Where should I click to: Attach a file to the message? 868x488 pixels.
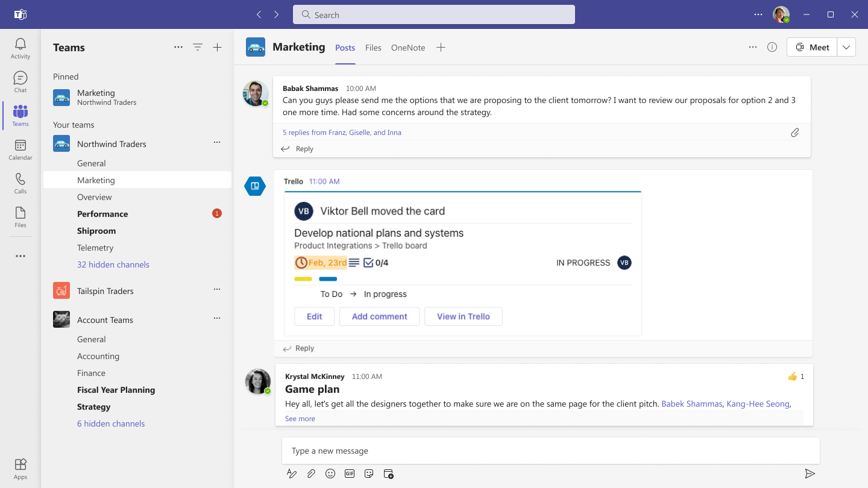point(311,474)
